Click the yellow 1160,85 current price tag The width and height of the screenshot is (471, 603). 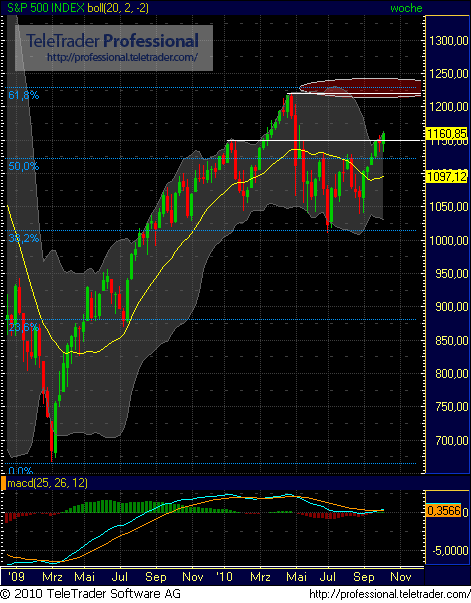448,133
